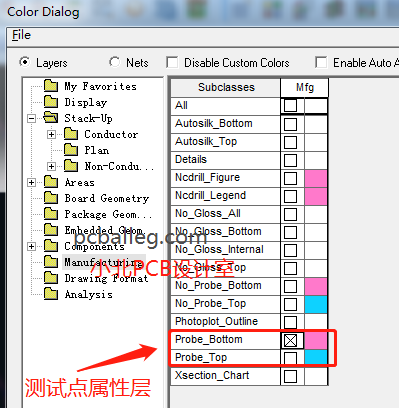Toggle the Ncdrill_Figure checkbox

coord(290,178)
